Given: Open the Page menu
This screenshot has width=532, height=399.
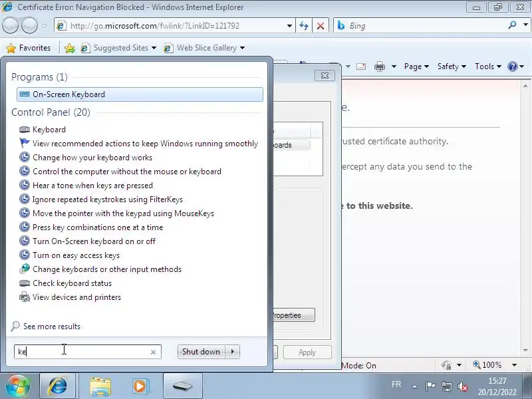Looking at the screenshot, I should (x=416, y=66).
